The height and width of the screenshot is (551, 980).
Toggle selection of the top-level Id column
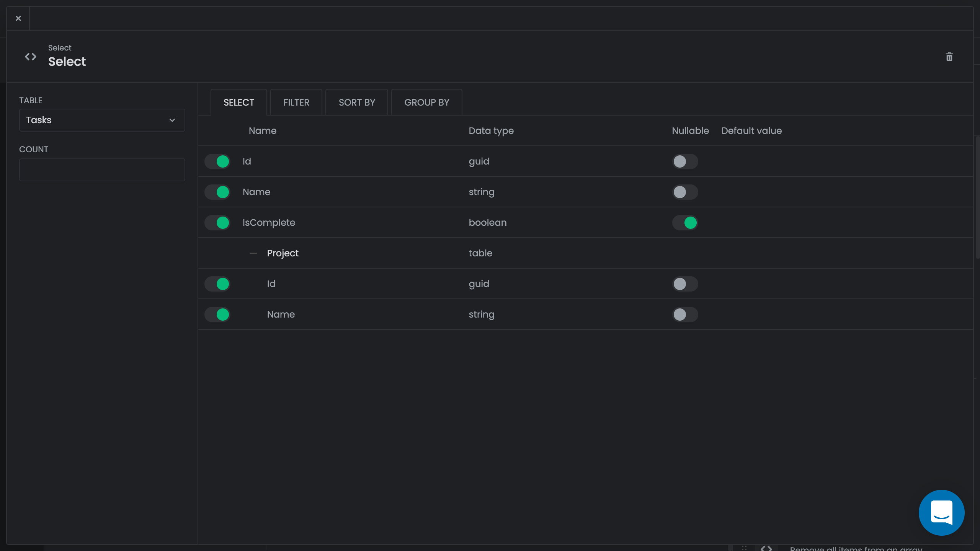coord(217,161)
